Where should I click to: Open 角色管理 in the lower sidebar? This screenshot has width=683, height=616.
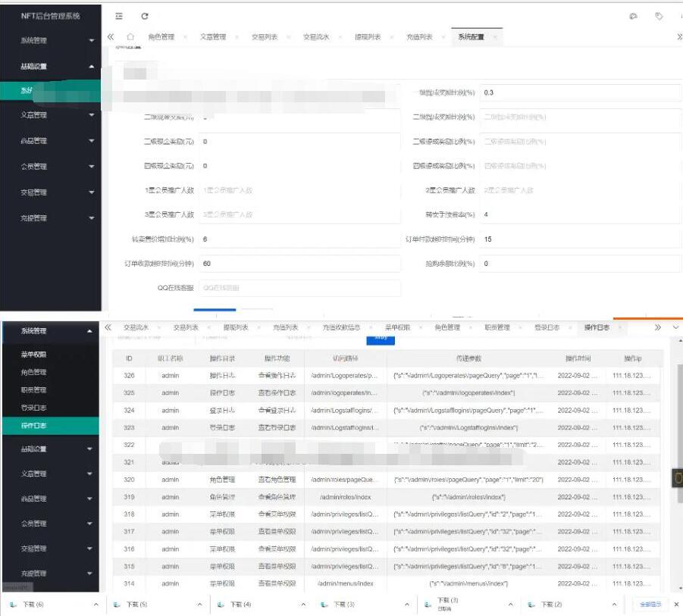point(34,372)
